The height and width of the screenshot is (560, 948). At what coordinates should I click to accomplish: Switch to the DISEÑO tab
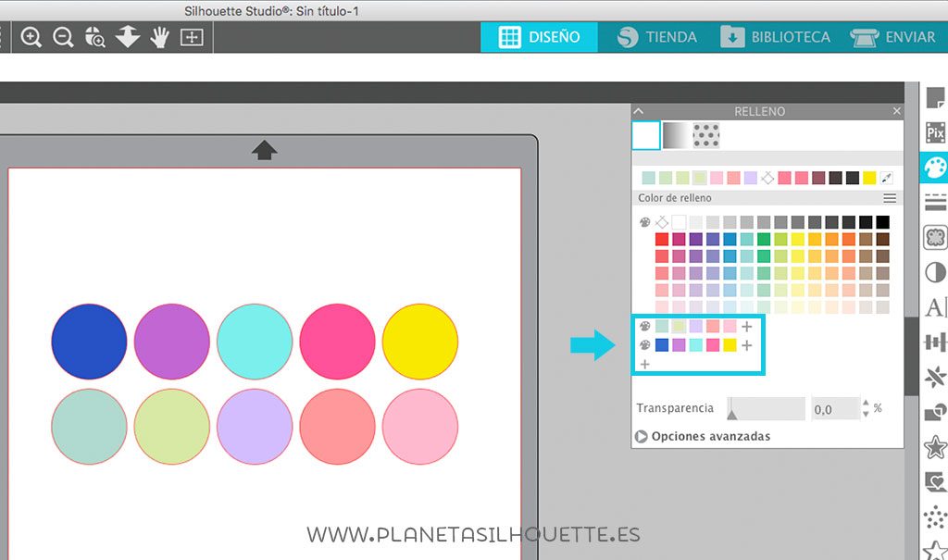[x=540, y=37]
